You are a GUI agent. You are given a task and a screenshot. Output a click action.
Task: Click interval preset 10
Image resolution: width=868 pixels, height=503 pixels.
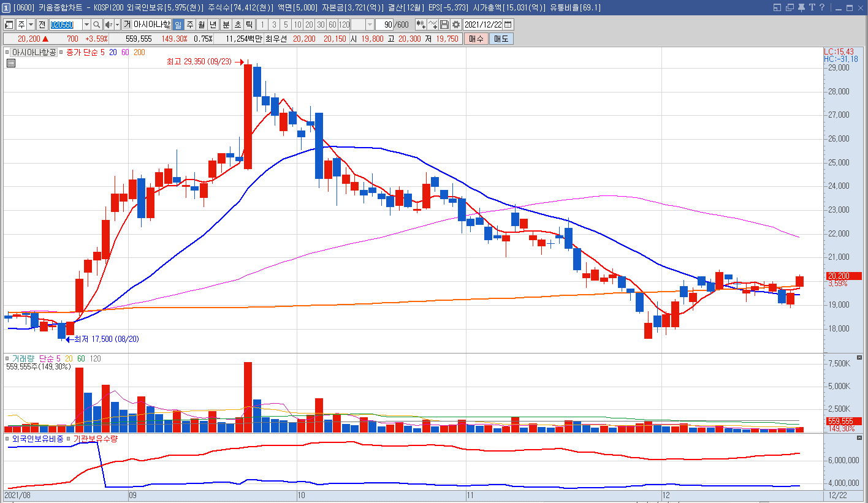(x=297, y=25)
